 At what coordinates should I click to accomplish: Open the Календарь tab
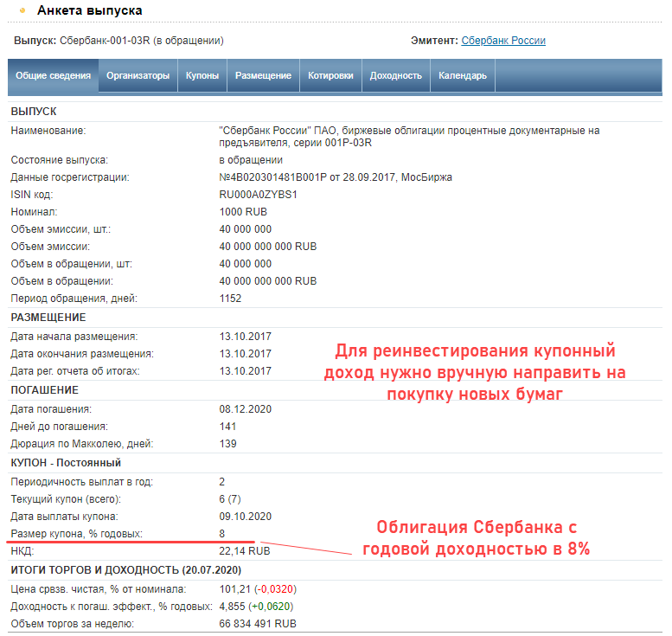pyautogui.click(x=462, y=75)
